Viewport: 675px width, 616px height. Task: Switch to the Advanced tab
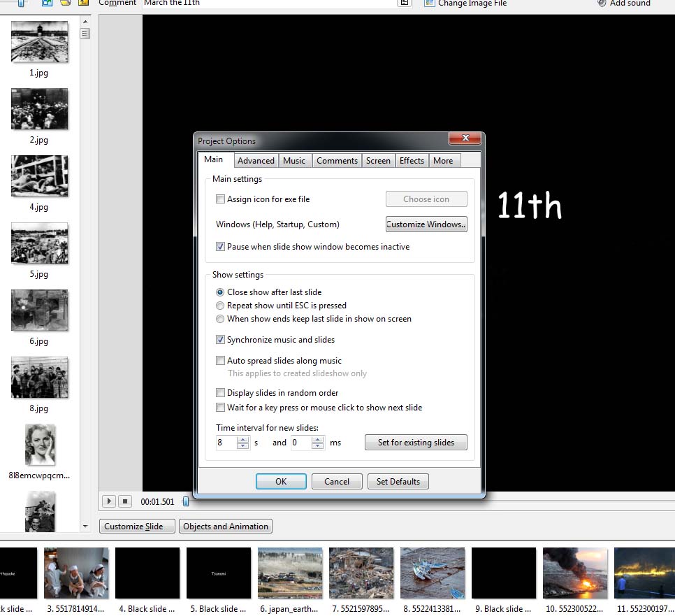pyautogui.click(x=256, y=161)
